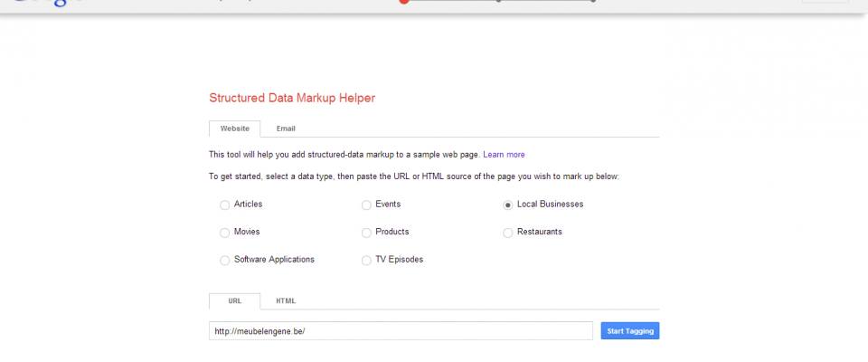The image size is (868, 362).
Task: Pick the Movies data type
Action: 225,233
